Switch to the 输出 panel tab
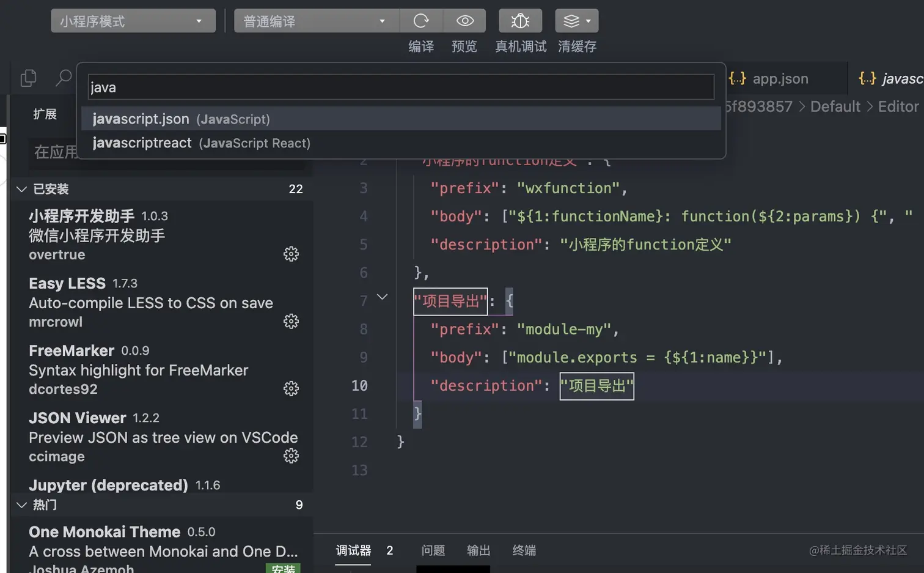Screen dimensions: 924x573 click(479, 550)
